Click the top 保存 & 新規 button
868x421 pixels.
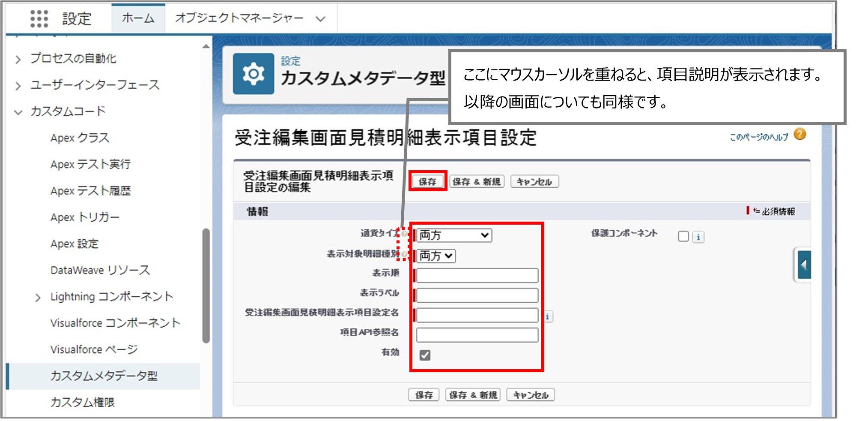pyautogui.click(x=477, y=181)
